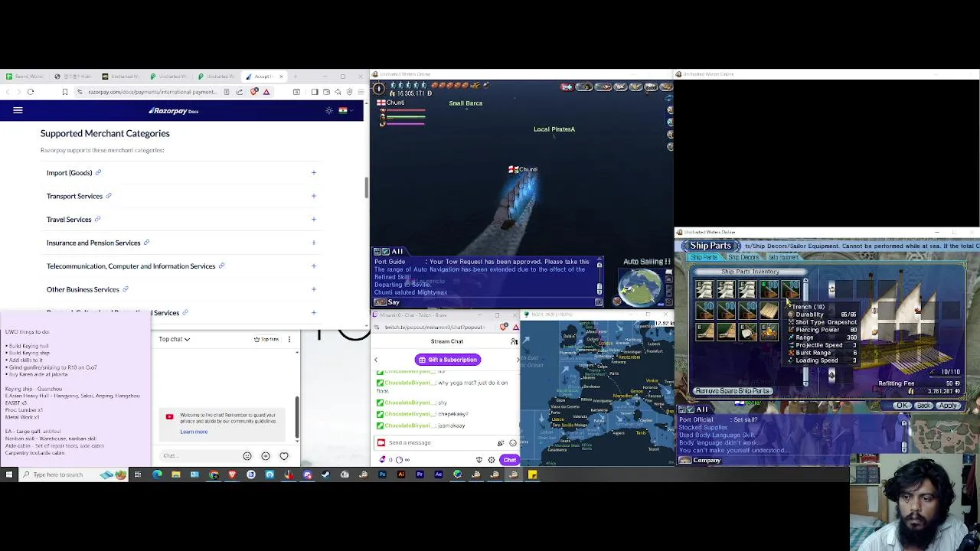Screen dimensions: 980x551
Task: Click the Brave Rewards triangle icon
Action: tap(266, 92)
